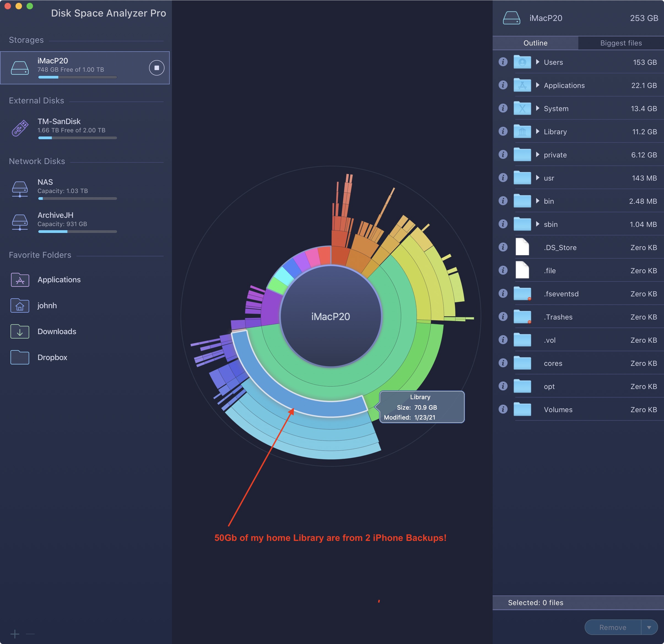Switch to the Outline tab
Screen dimensions: 664x644
535,43
